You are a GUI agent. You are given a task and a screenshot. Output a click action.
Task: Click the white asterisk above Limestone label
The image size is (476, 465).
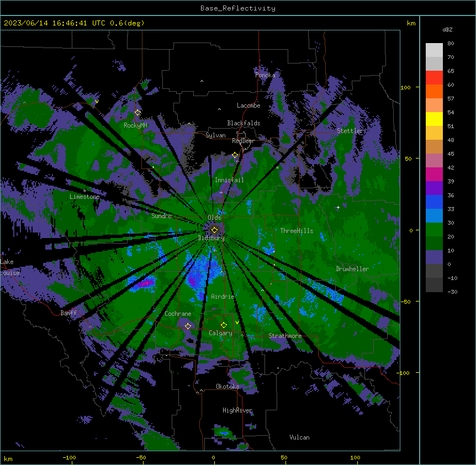[x=84, y=191]
